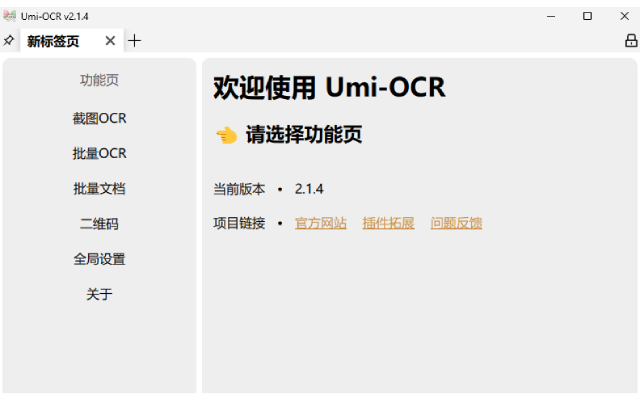Viewport: 640px width, 400px height.
Task: Open the 关于 page
Action: point(99,294)
